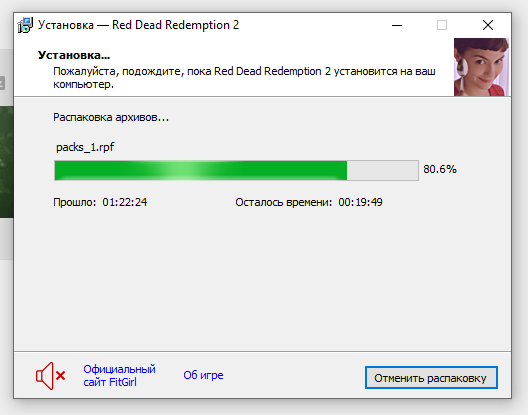Toggle the red muted speaker music icon
The image size is (528, 415).
point(51,376)
